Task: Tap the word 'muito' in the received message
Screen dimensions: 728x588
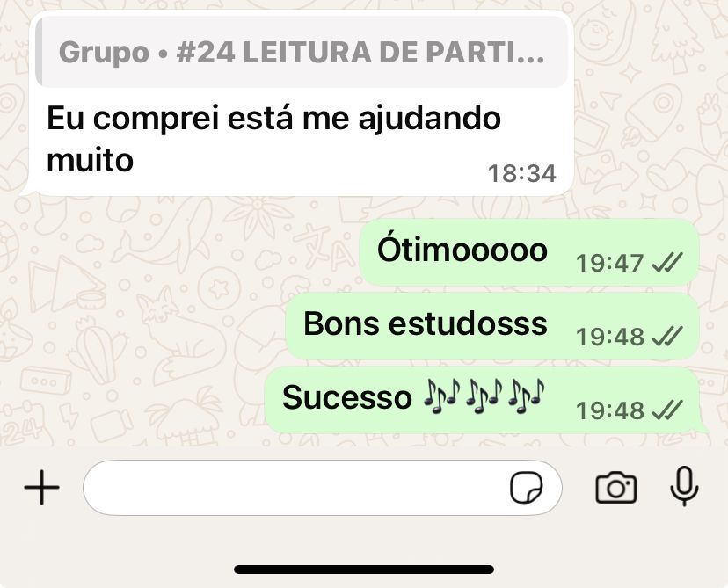Action: [x=90, y=161]
